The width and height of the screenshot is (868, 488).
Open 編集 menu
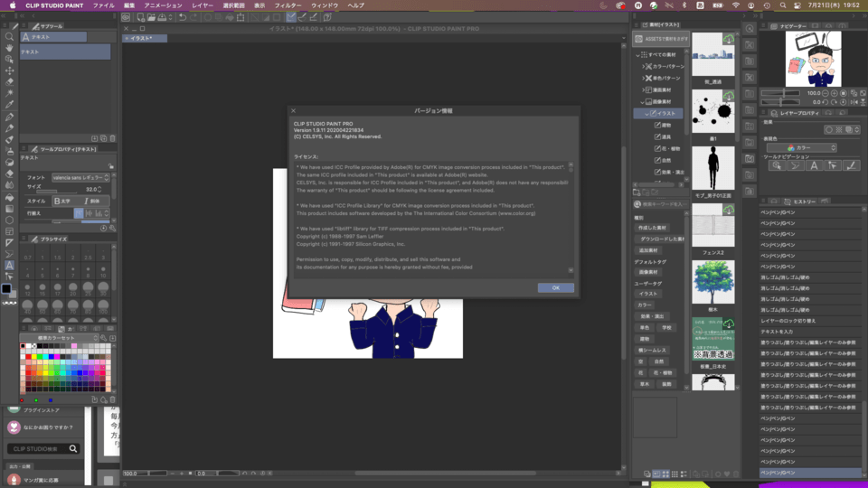click(129, 5)
